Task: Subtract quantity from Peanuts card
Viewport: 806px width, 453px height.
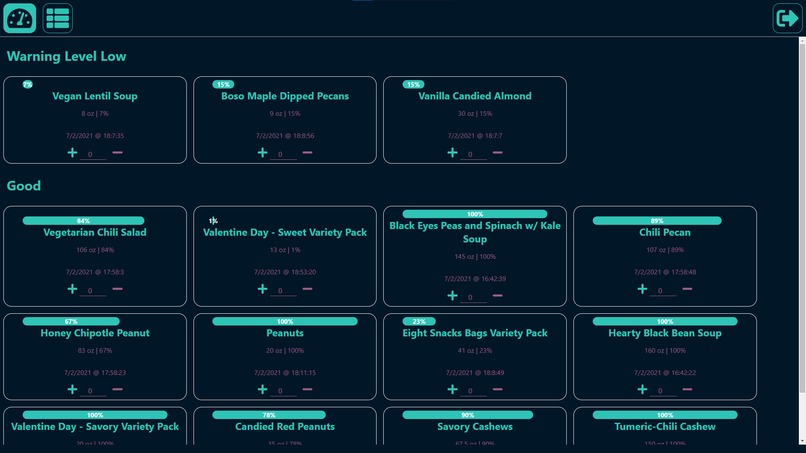Action: 307,390
